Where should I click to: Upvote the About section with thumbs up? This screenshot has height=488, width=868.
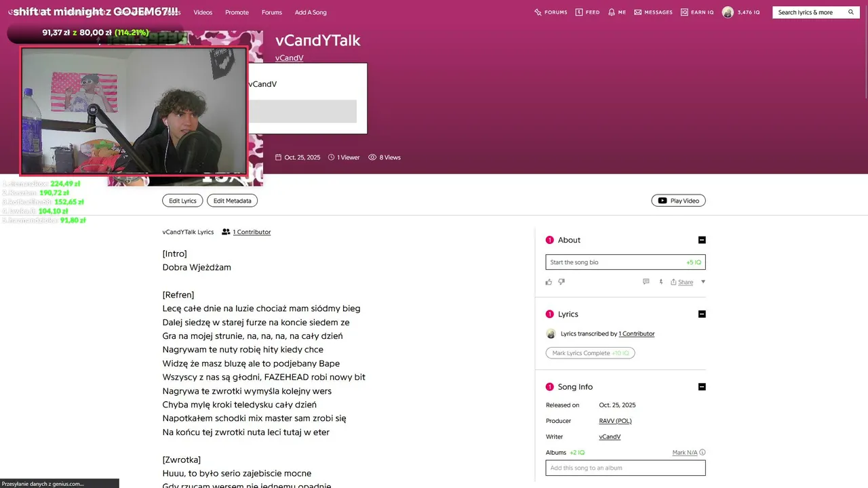(x=549, y=282)
